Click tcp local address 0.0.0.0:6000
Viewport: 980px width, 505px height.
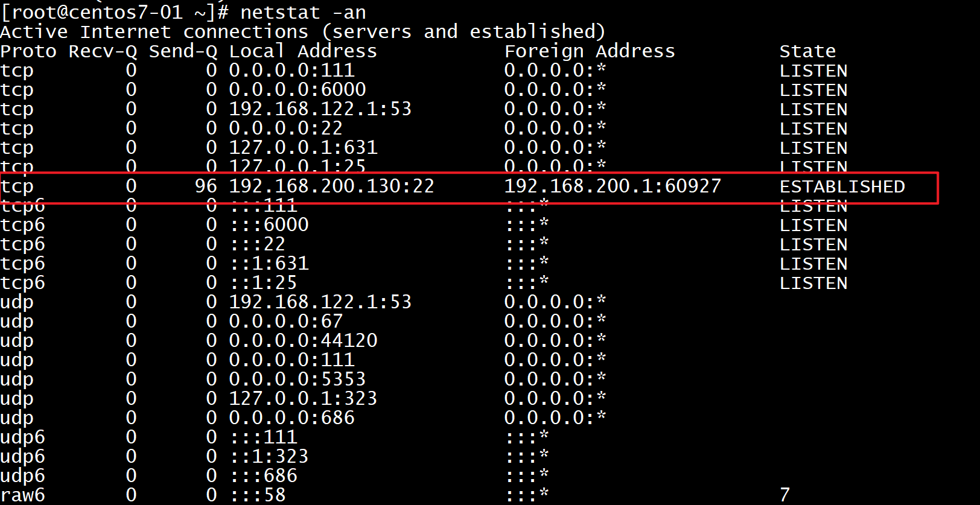(x=297, y=89)
